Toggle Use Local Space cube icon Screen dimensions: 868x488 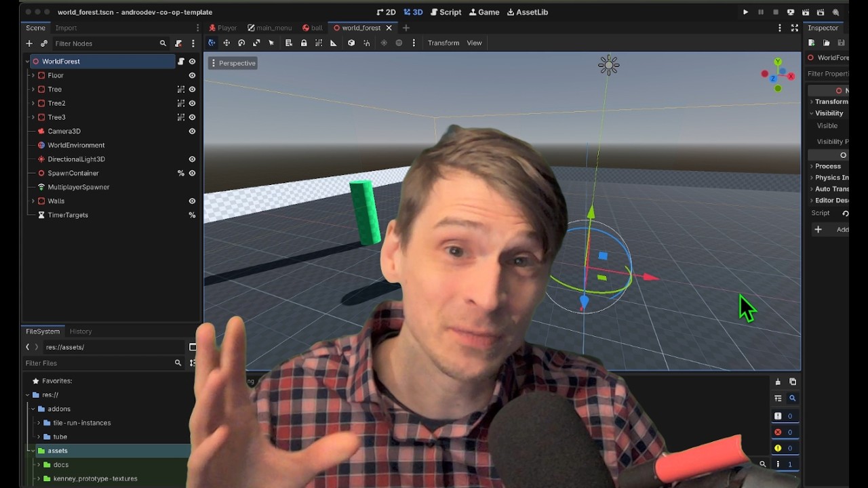coord(351,43)
